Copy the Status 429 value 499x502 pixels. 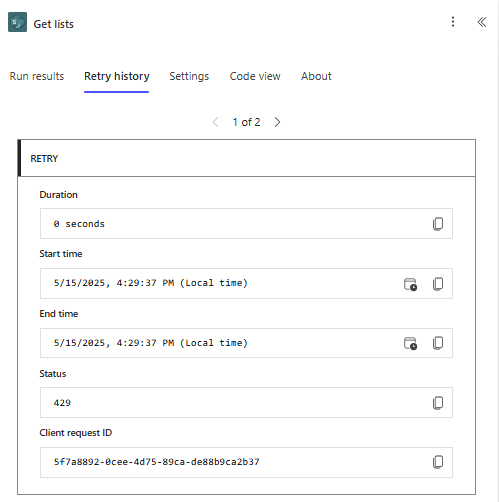coord(438,403)
